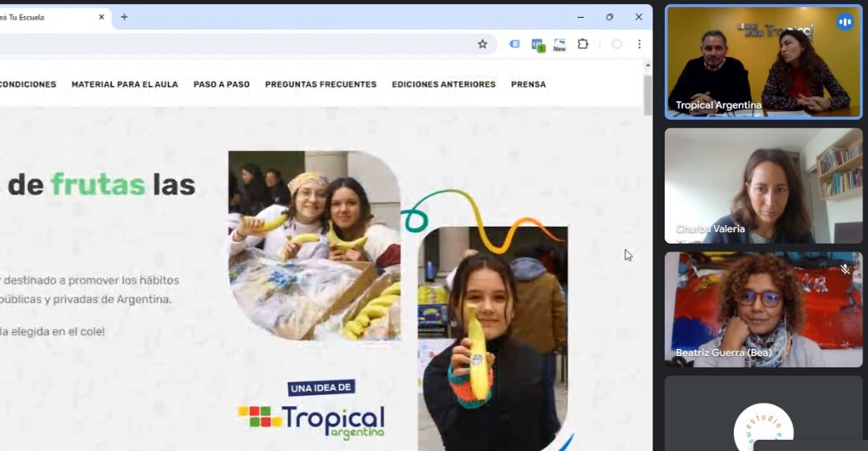This screenshot has height=451, width=868.
Task: Click photo of two girls with bananas
Action: 314,245
